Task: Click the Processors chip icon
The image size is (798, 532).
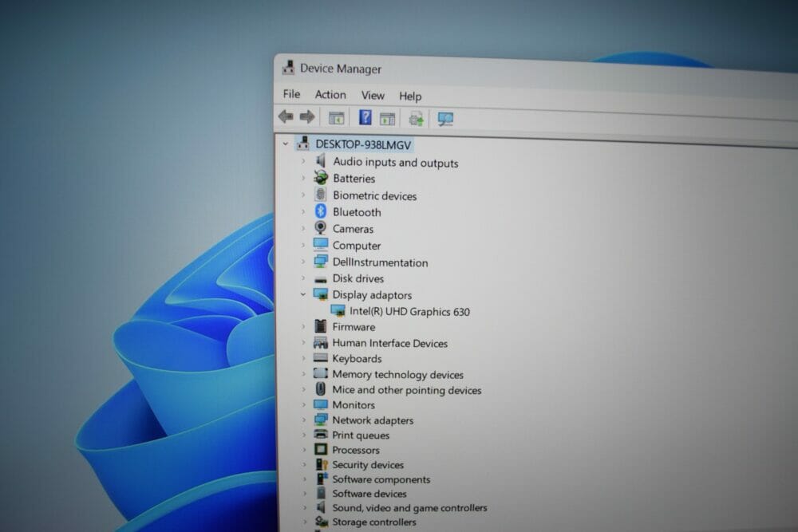Action: [x=321, y=449]
